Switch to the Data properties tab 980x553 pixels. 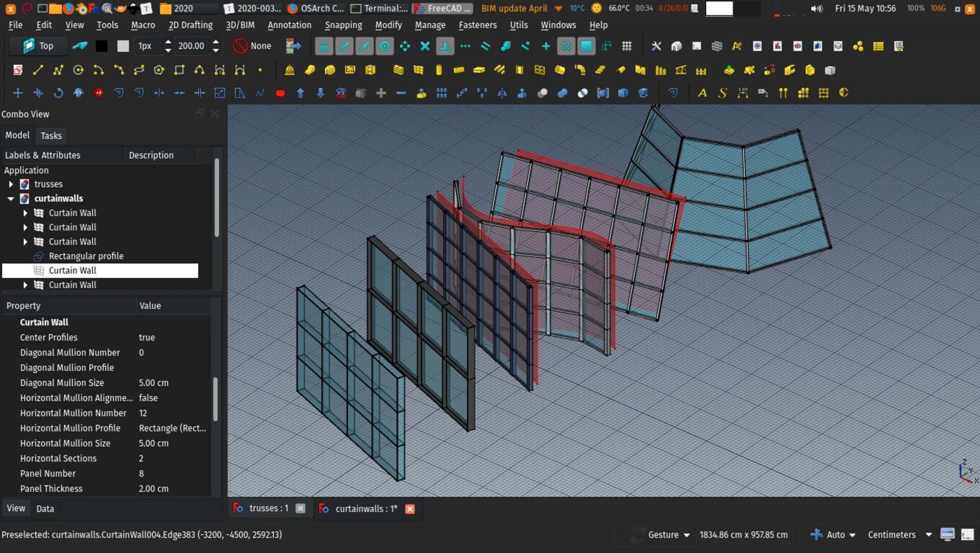tap(45, 509)
